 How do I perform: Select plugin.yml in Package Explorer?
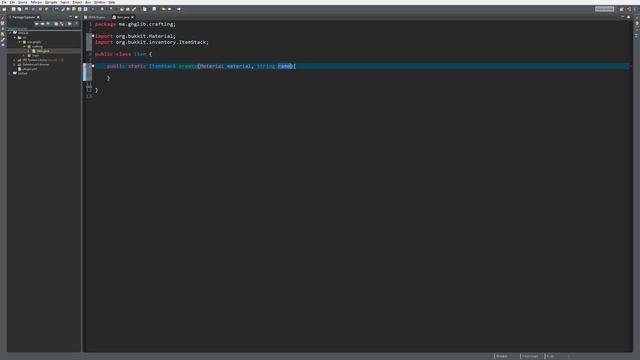point(29,69)
